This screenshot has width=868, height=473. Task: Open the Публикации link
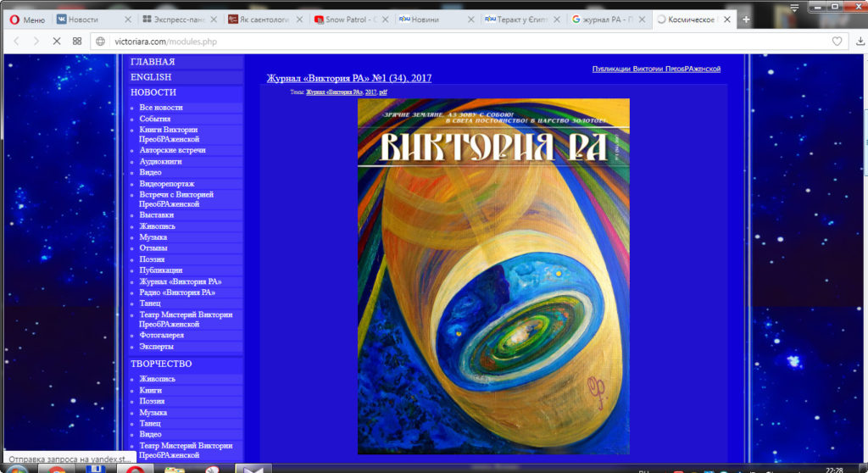pyautogui.click(x=160, y=270)
